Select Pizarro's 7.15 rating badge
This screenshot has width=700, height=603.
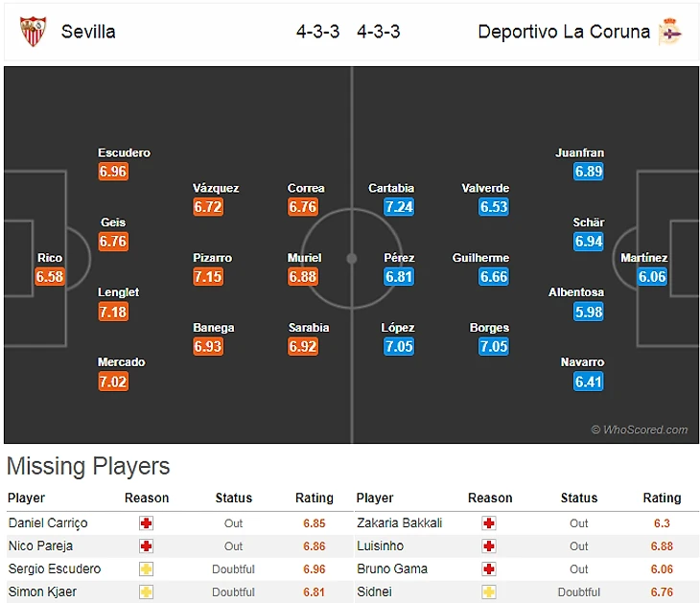coord(208,277)
